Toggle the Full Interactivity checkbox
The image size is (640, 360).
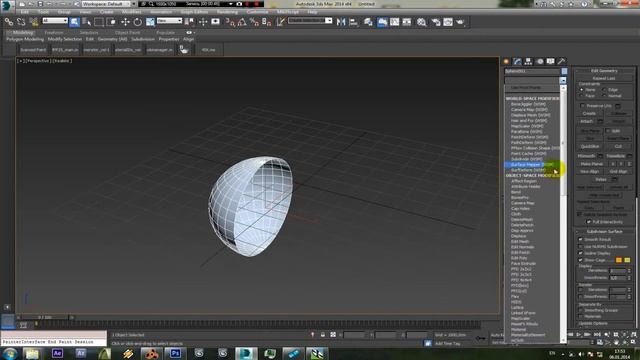point(589,222)
